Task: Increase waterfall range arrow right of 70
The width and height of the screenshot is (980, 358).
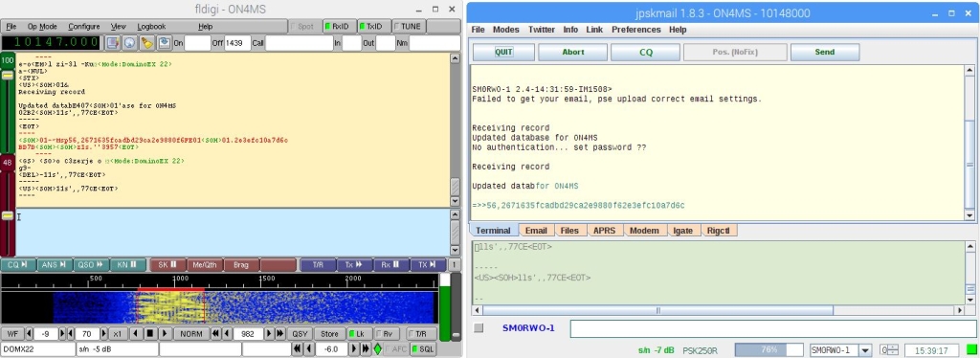Action: [x=103, y=334]
